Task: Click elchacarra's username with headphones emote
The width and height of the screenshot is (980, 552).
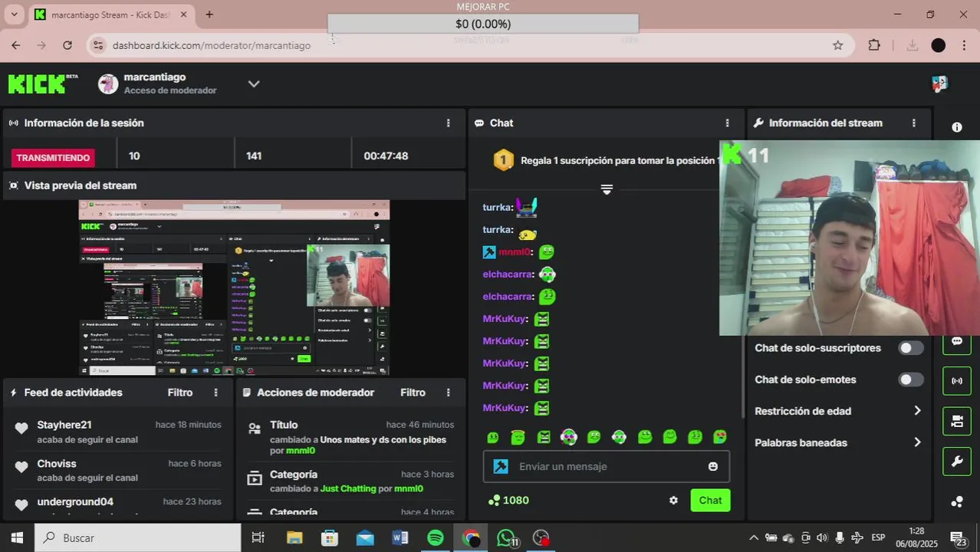Action: tap(508, 274)
